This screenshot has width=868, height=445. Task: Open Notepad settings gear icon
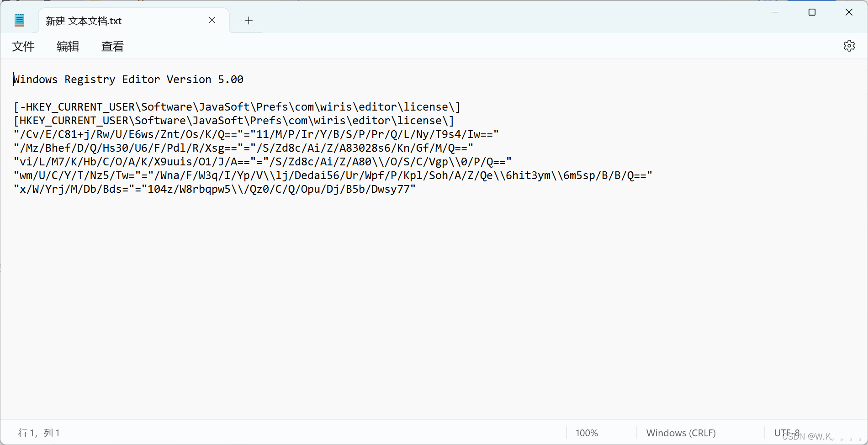click(849, 46)
